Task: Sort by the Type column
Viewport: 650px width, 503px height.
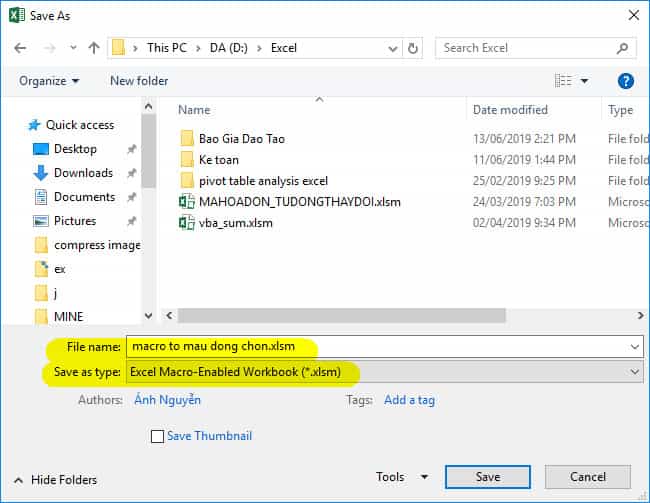Action: pyautogui.click(x=621, y=110)
